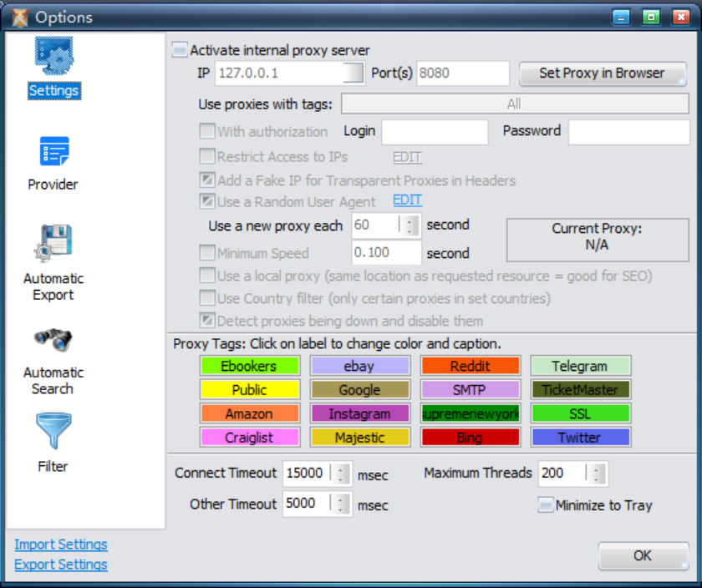Click the Minimum Speed value field 0.100
Image resolution: width=702 pixels, height=588 pixels.
tap(386, 252)
